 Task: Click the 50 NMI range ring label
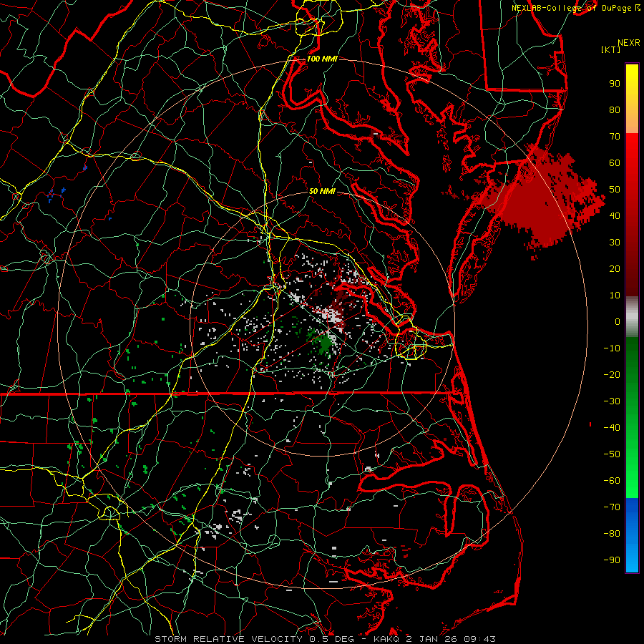tap(322, 191)
